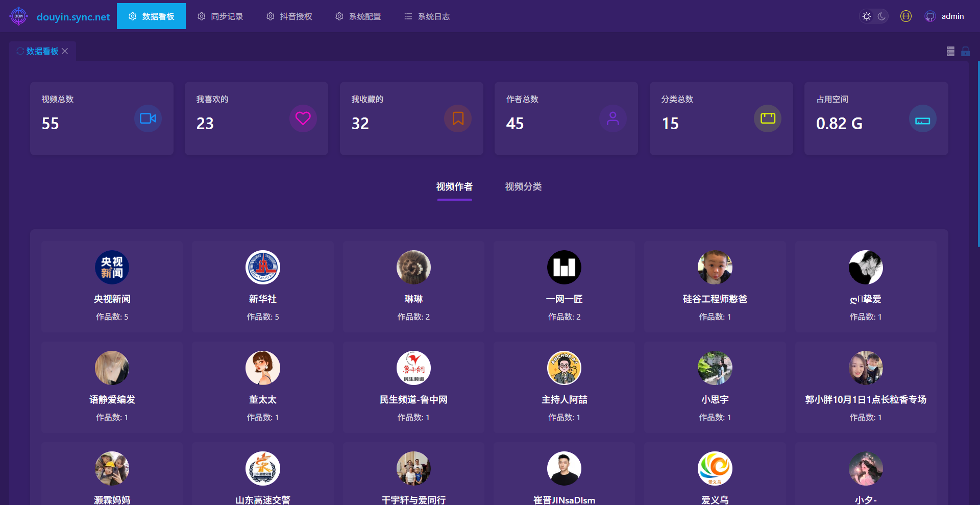
Task: Close the 数据看板 page tab
Action: click(x=65, y=51)
